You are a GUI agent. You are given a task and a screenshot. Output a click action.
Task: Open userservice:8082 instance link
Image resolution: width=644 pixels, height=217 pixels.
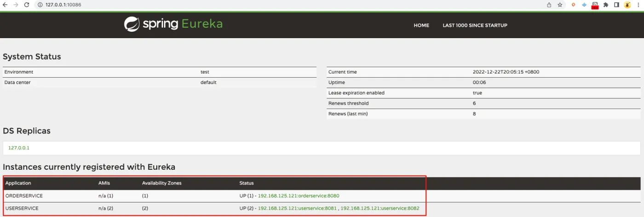(380, 208)
